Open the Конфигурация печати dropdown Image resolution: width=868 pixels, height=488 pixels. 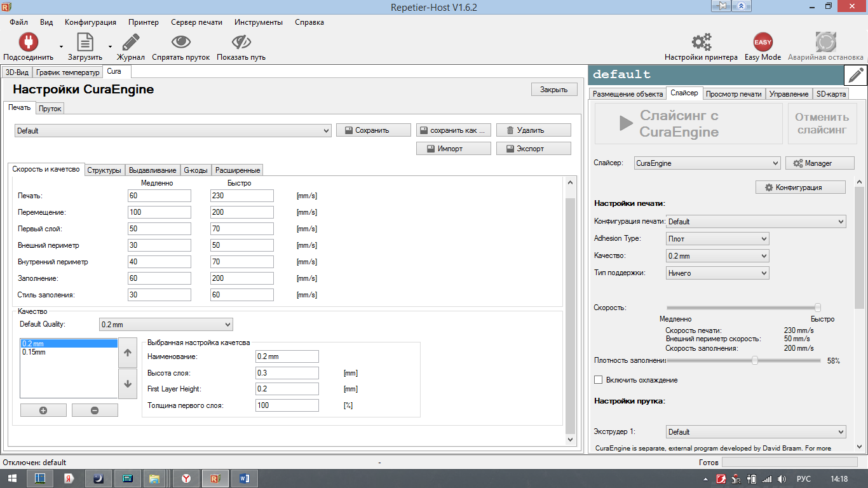(x=756, y=222)
